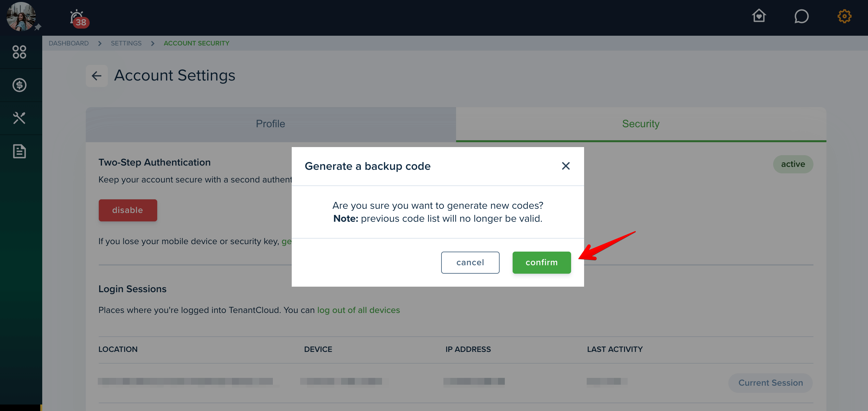Disable two-step authentication

tap(128, 210)
